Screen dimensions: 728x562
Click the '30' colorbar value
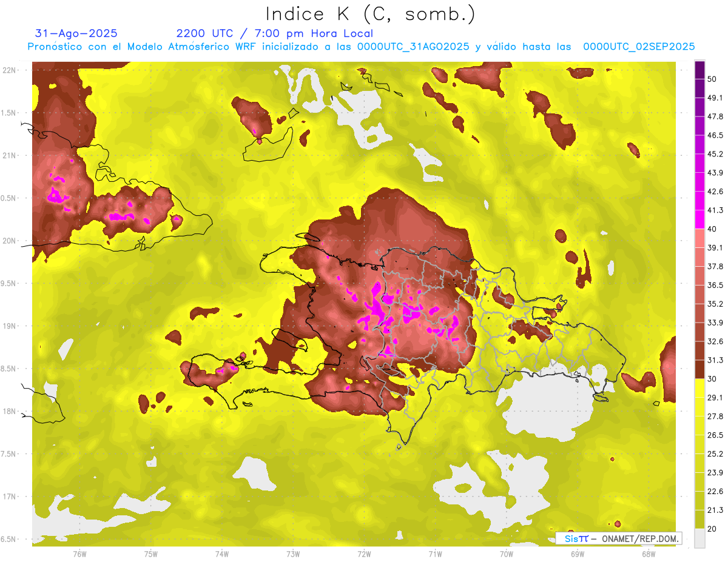point(712,378)
